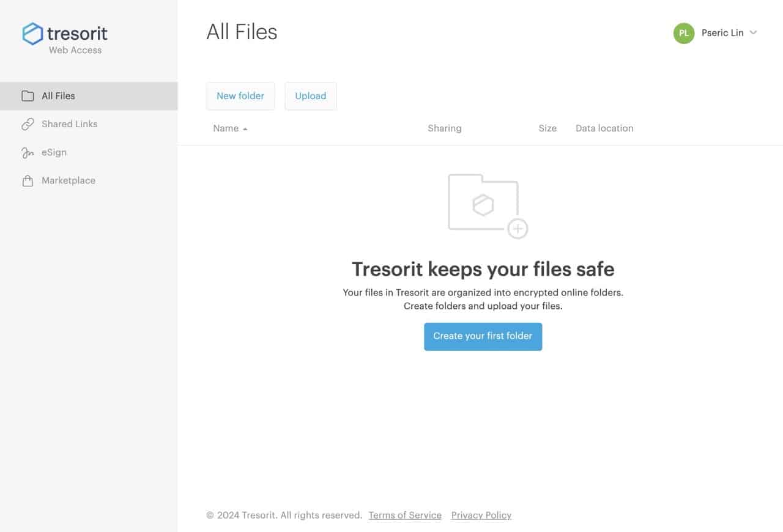Open the eSign page
Screen dimensions: 783x532
[x=89, y=152]
